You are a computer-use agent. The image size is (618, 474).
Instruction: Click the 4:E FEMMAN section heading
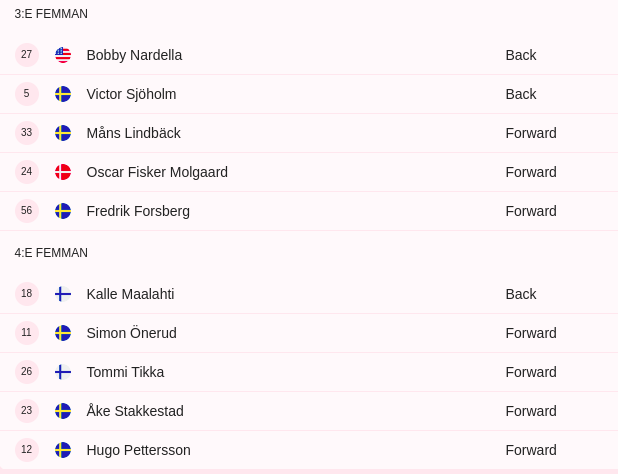pos(51,253)
